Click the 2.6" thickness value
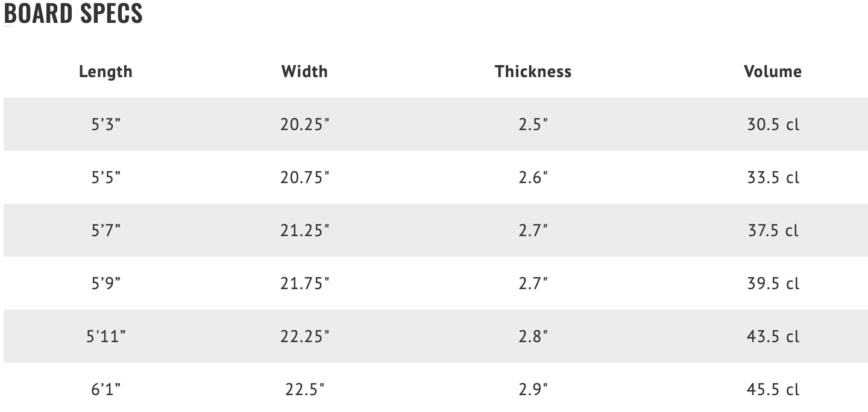Screen dimensions: 868x412 (x=533, y=178)
